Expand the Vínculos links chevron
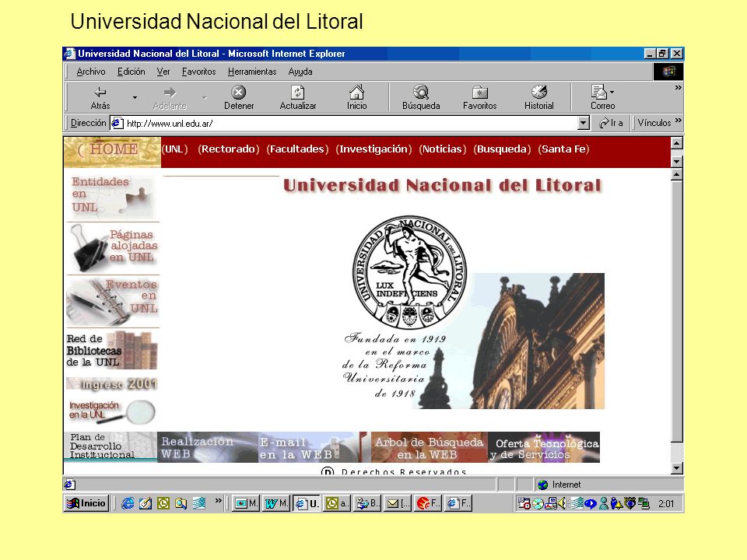Screen dimensions: 747x560 pos(679,120)
